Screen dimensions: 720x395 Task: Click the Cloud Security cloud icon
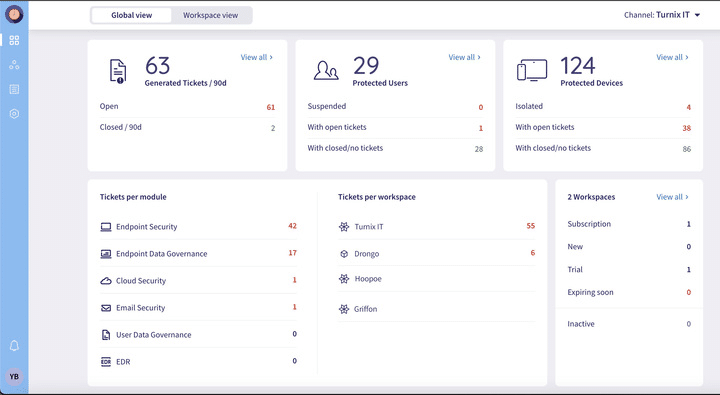[106, 281]
